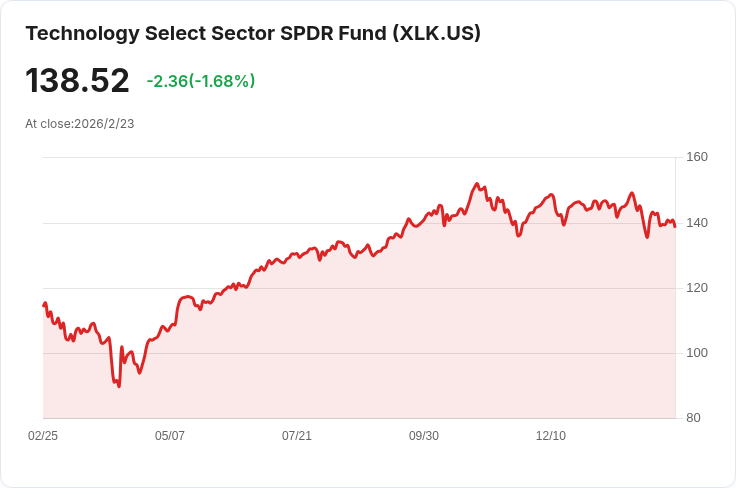Click the Technology Select Sector SPDR Fund title
The width and height of the screenshot is (736, 488).
click(253, 33)
